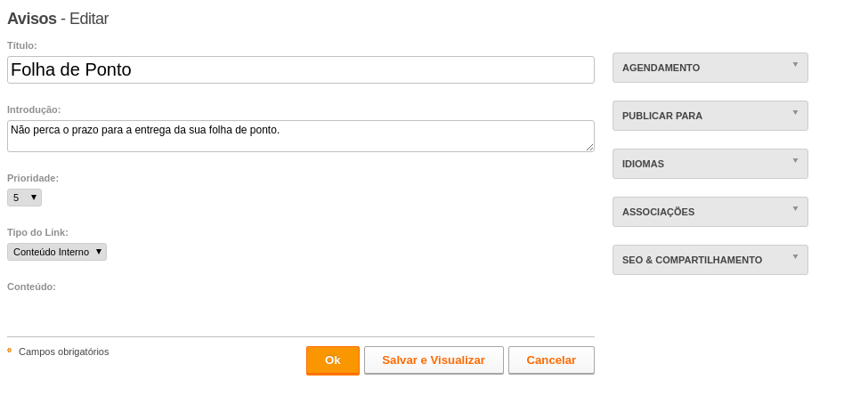
Task: Click Salvar e Visualizar button
Action: pos(434,360)
